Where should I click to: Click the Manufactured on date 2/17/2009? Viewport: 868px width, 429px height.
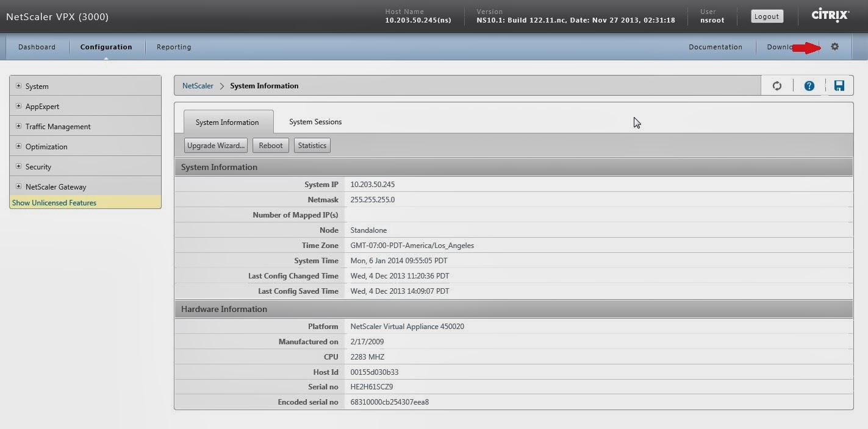(367, 342)
